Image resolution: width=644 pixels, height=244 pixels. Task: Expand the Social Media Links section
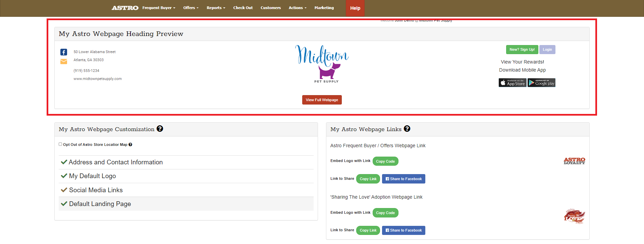[96, 190]
